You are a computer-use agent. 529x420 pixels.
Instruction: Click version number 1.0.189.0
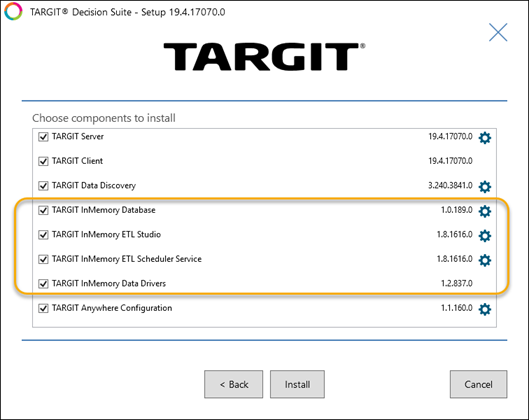[456, 210]
